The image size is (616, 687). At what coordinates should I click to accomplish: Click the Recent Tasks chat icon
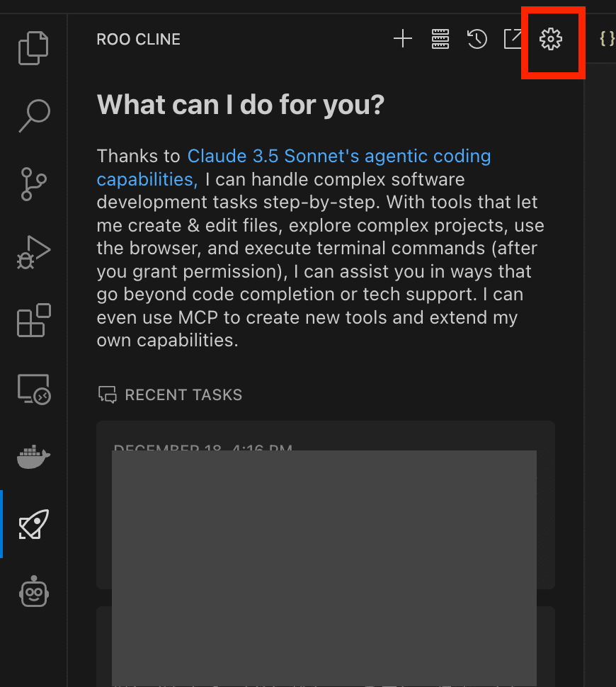pyautogui.click(x=107, y=394)
